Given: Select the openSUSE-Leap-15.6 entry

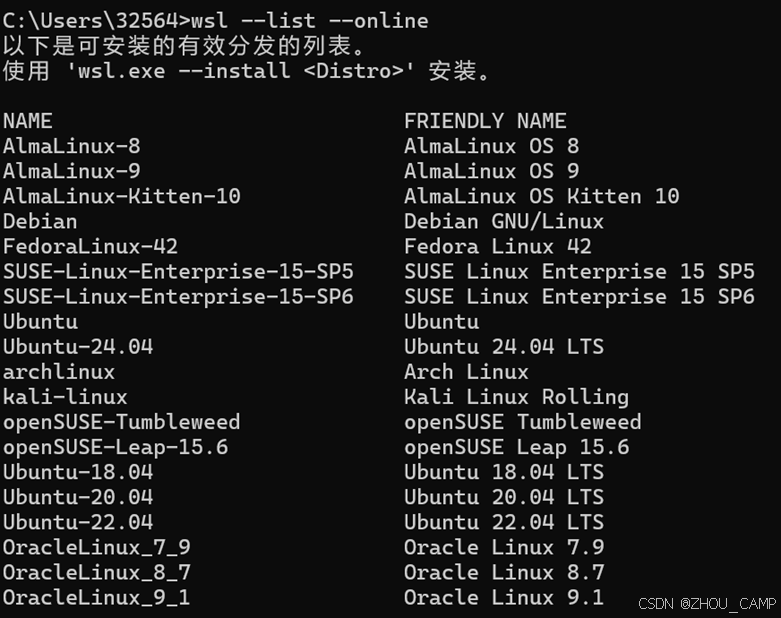Looking at the screenshot, I should coord(115,447).
